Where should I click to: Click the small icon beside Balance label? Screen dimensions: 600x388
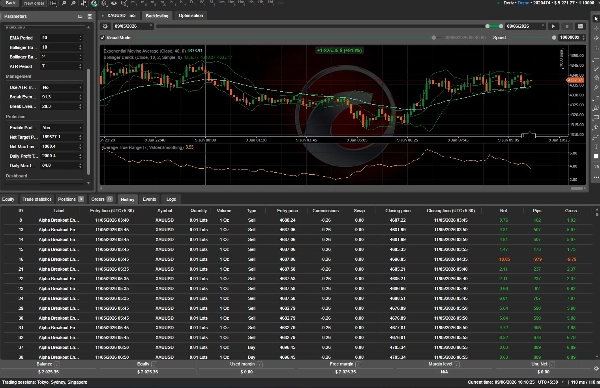pyautogui.click(x=57, y=364)
